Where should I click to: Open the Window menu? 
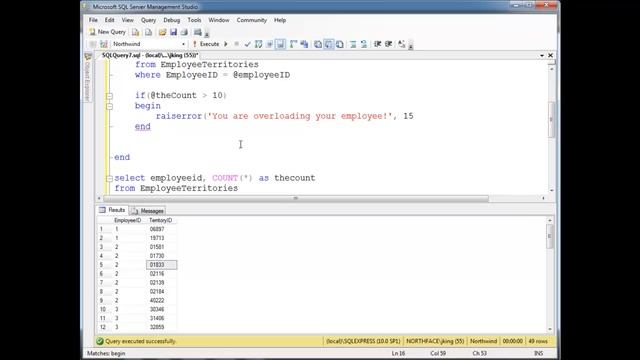tap(219, 20)
